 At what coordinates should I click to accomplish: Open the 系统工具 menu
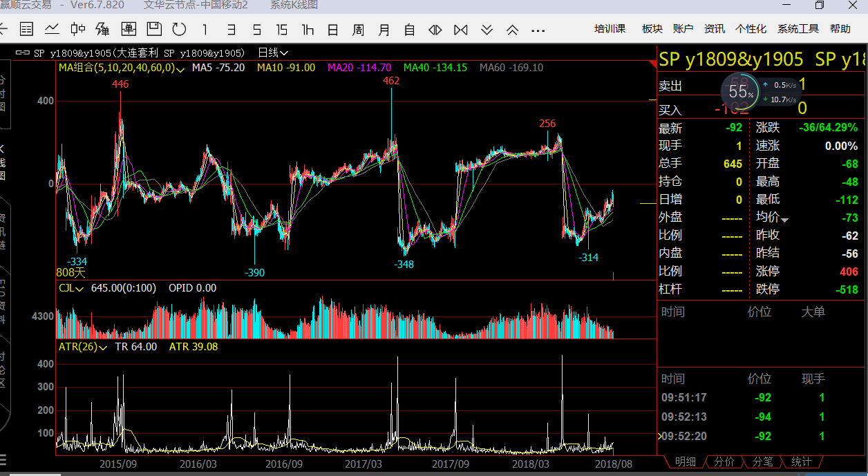pos(798,29)
